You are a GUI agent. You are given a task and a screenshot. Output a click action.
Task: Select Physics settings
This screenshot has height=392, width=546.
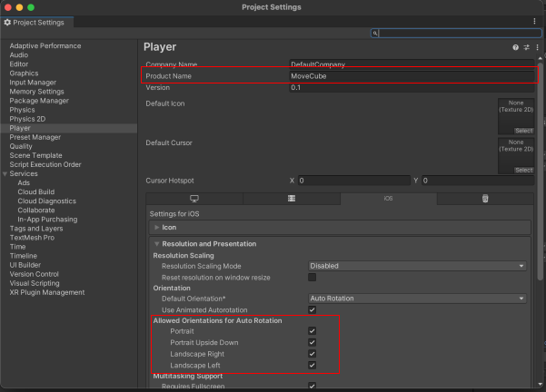point(22,110)
